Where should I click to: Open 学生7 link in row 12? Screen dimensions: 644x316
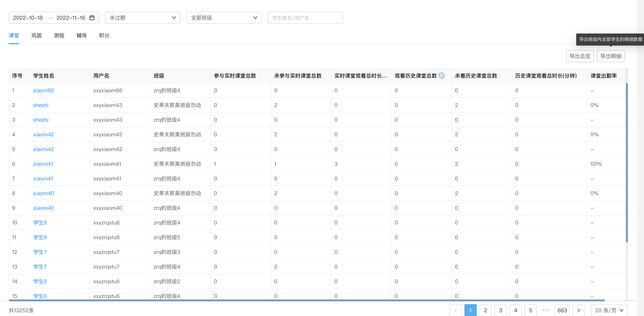coord(40,252)
